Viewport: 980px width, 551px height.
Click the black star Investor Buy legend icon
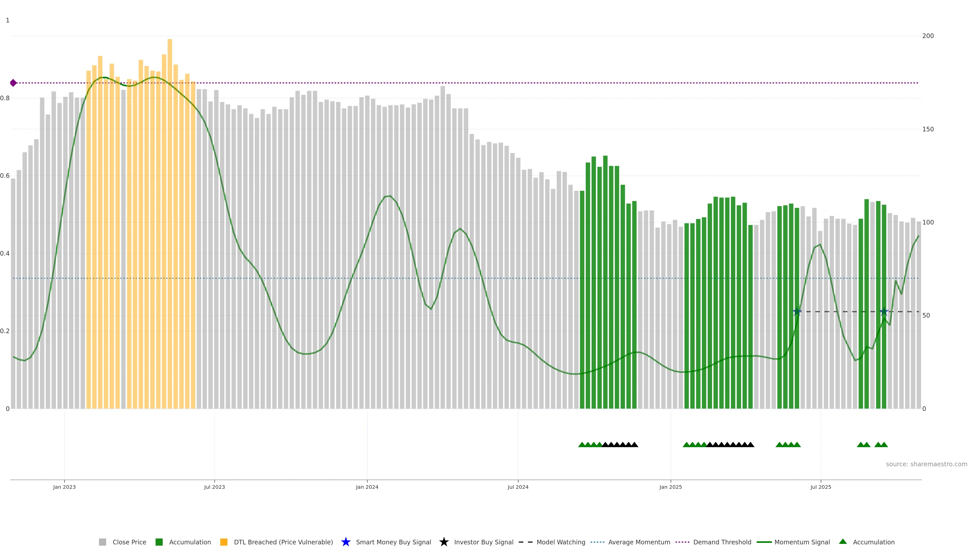tap(444, 542)
